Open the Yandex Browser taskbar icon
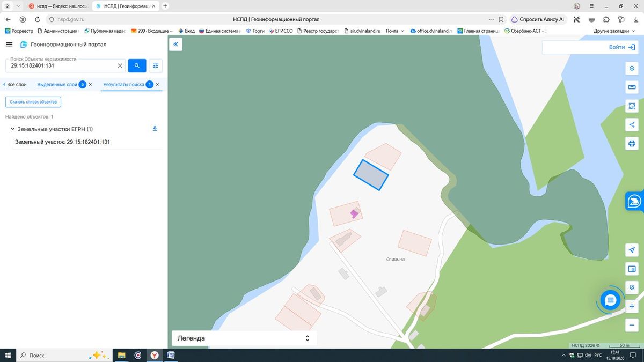The height and width of the screenshot is (362, 644). [154, 355]
